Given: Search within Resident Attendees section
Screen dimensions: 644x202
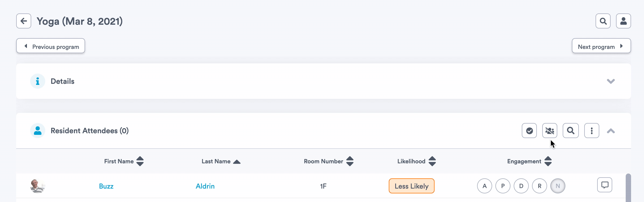Looking at the screenshot, I should pos(570,131).
